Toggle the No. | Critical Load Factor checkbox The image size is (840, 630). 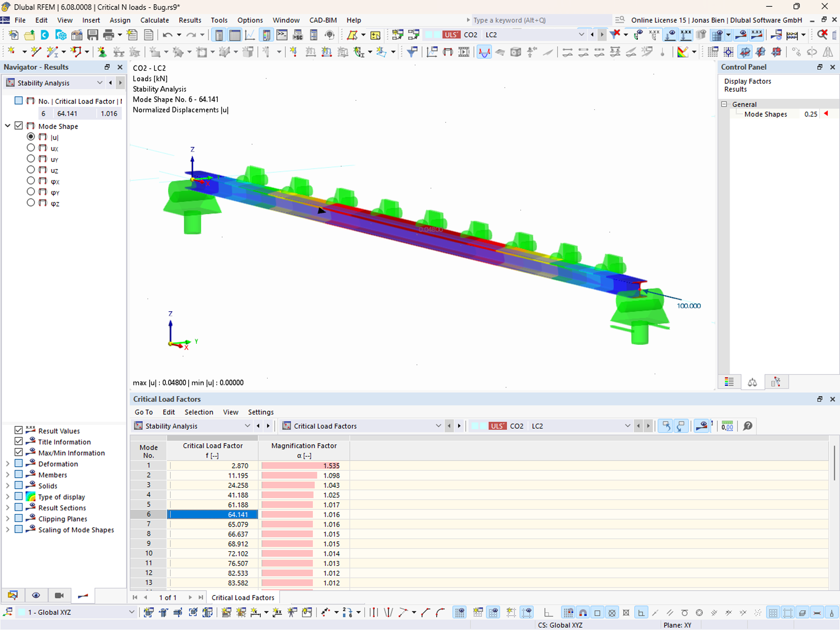click(19, 101)
